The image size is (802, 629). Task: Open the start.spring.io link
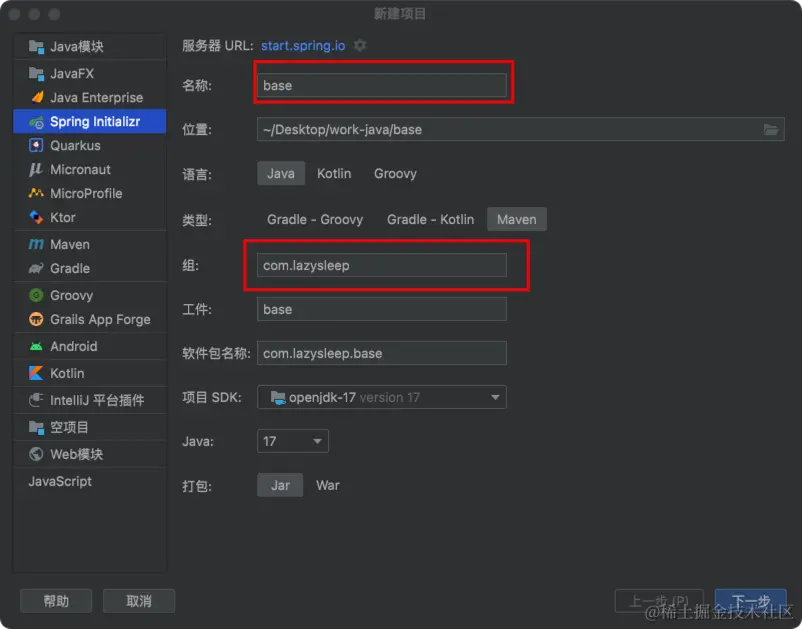pyautogui.click(x=303, y=46)
